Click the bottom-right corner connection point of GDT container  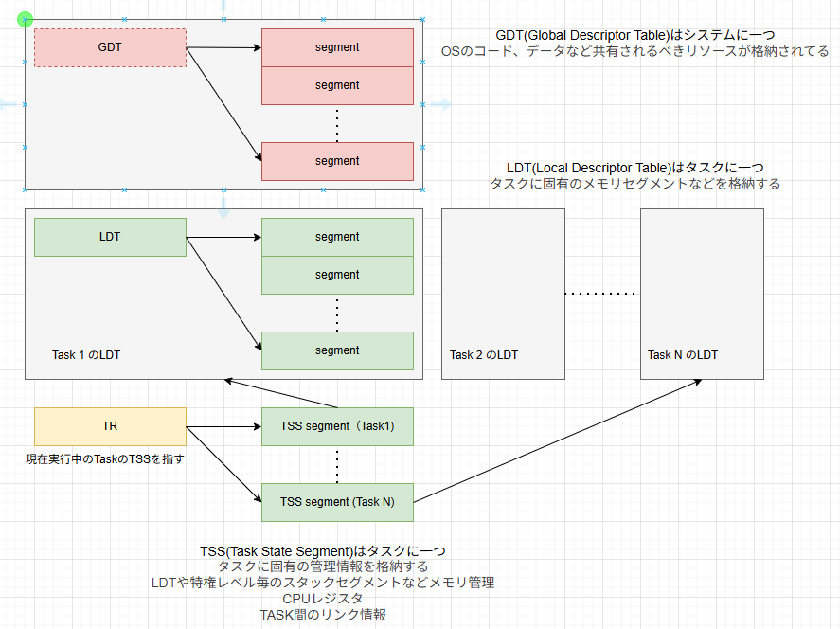pos(422,189)
